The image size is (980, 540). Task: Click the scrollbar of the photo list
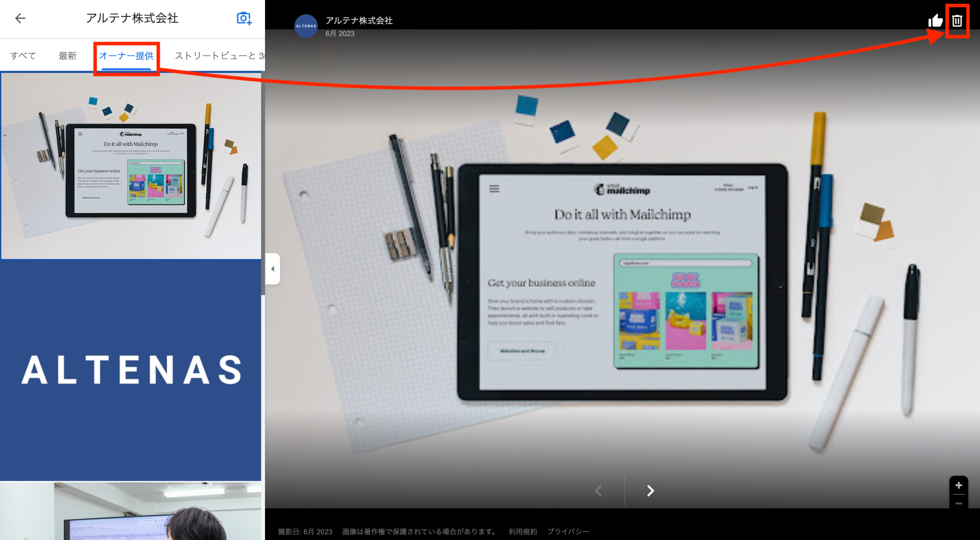click(263, 184)
